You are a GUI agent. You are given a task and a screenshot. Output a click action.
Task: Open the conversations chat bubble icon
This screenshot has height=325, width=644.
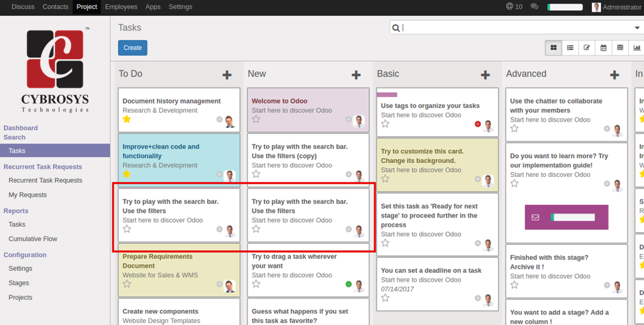tap(534, 7)
